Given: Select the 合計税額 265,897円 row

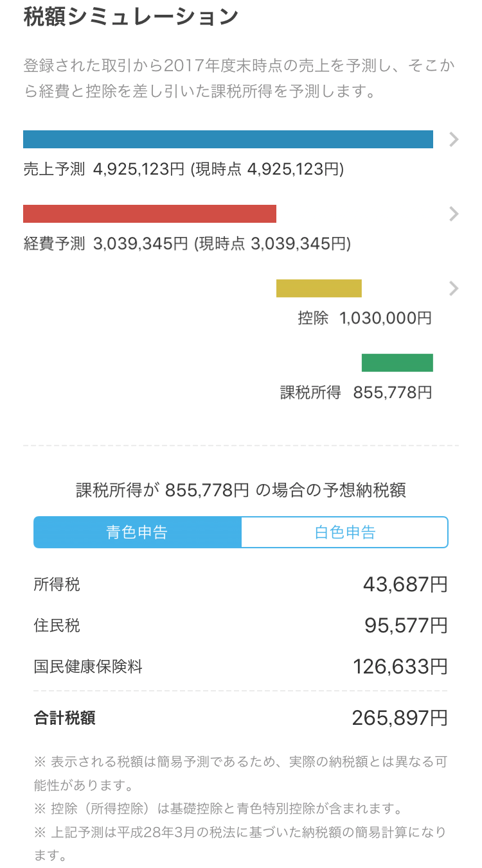Looking at the screenshot, I should coord(241,718).
